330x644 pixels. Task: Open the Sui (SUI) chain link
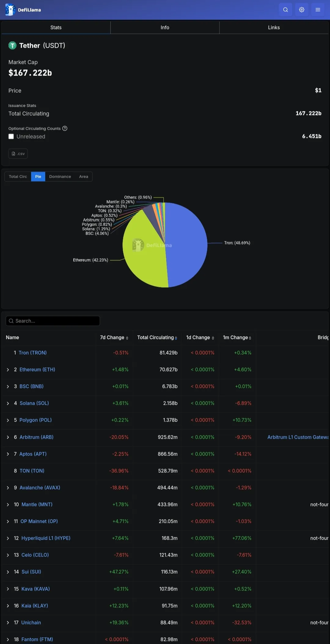[31, 572]
